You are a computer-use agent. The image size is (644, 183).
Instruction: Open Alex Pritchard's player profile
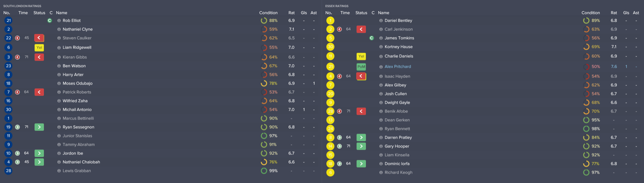(397, 66)
